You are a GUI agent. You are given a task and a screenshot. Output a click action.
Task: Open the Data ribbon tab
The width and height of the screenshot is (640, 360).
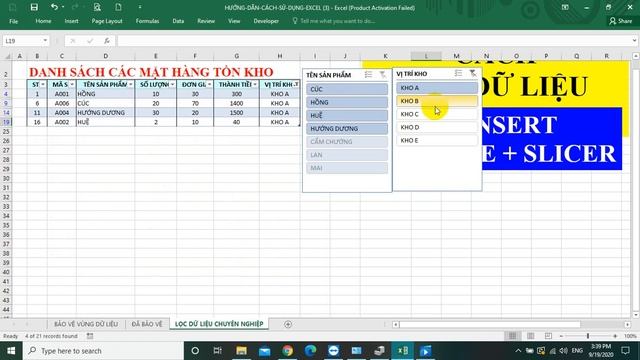[x=178, y=21]
